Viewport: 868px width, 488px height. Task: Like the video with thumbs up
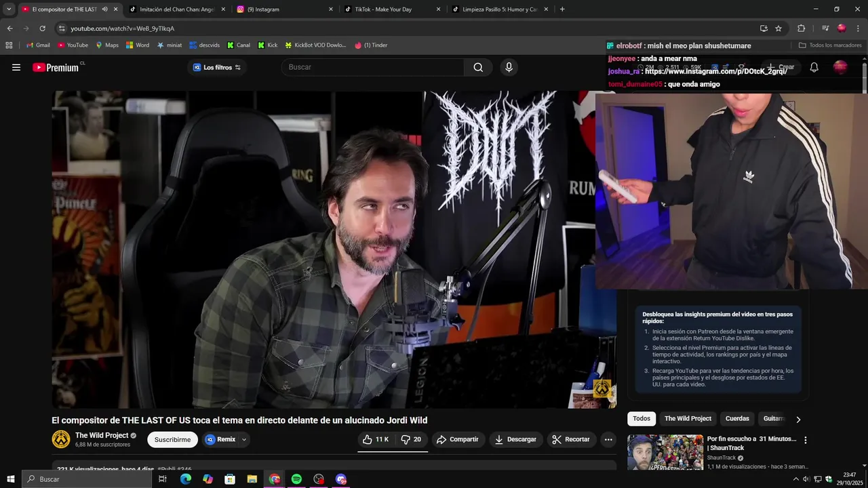(x=375, y=439)
